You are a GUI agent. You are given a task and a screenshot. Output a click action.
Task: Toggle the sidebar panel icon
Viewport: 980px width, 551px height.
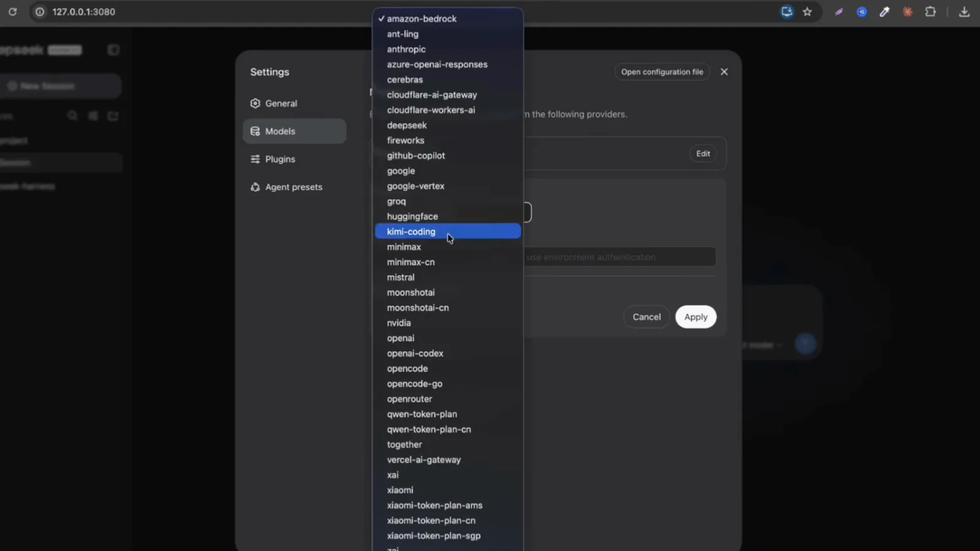[113, 50]
